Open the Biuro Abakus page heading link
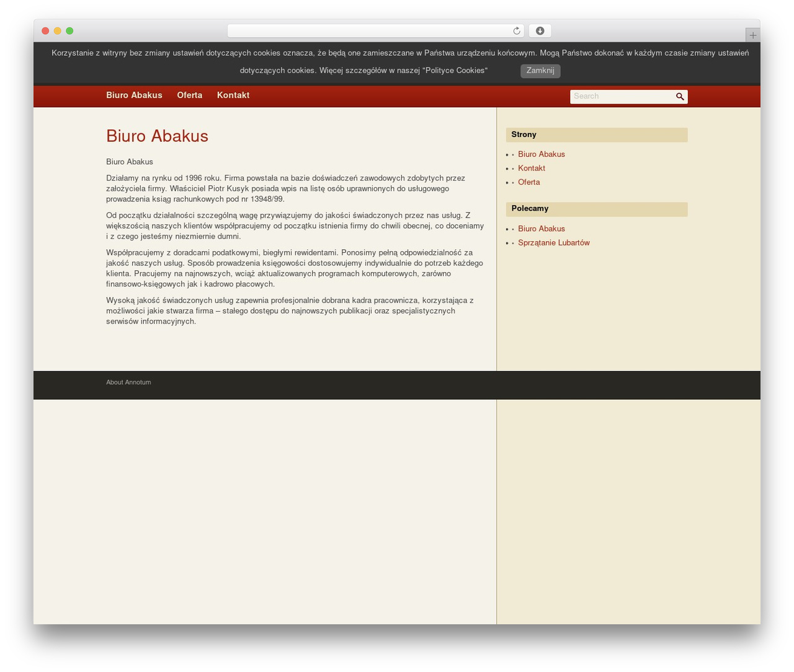Viewport: 794px width, 672px height. [x=157, y=136]
